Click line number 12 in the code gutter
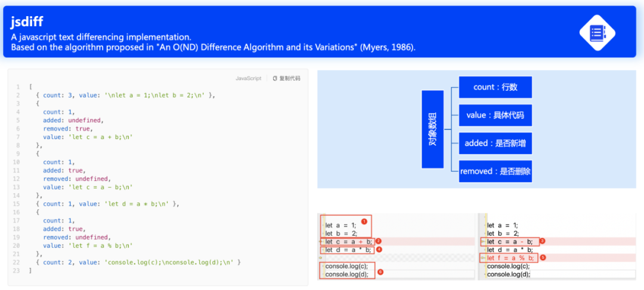Image resolution: width=644 pixels, height=290 pixels. 17,178
